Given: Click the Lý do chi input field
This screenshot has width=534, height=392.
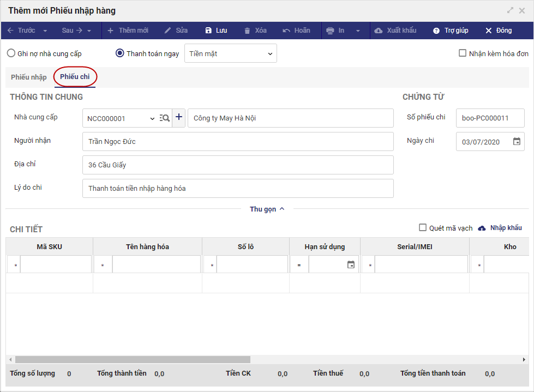Looking at the screenshot, I should (238, 189).
